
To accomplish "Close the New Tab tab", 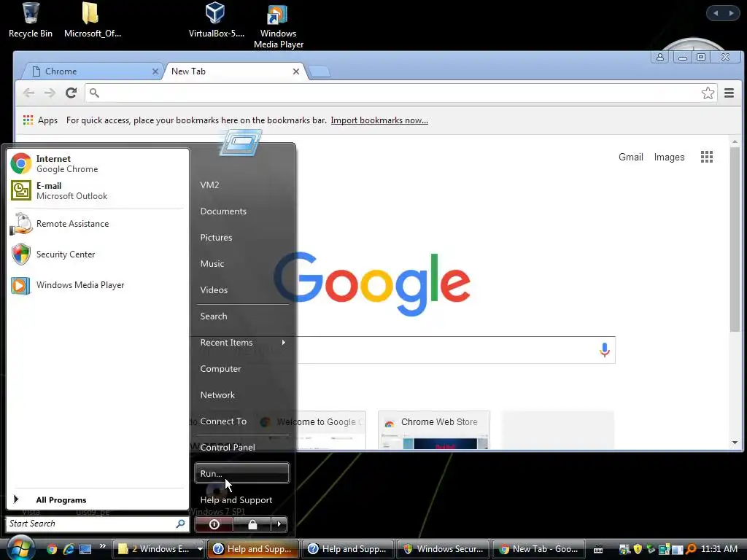I will pyautogui.click(x=296, y=71).
